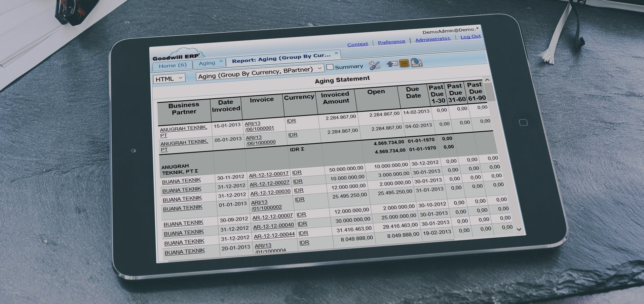Open invoice ARI/13/01/1000002
Viewport: 644px width, 304px height.
[267, 205]
